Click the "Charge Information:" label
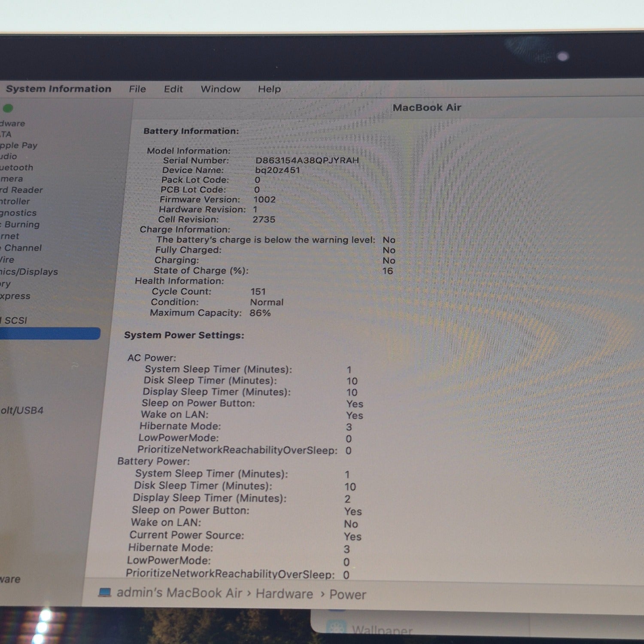 (x=185, y=230)
